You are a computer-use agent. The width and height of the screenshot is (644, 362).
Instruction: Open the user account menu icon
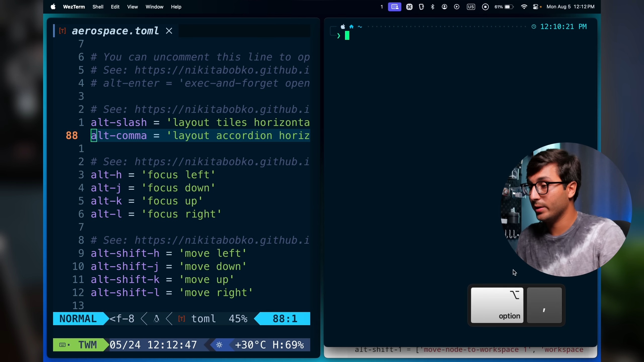click(x=444, y=7)
